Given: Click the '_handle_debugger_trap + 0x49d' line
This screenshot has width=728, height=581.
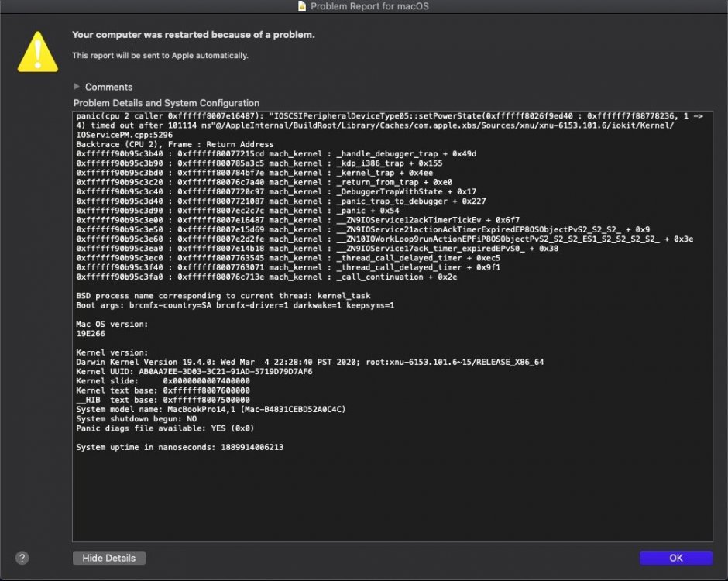Looking at the screenshot, I should pos(276,153).
